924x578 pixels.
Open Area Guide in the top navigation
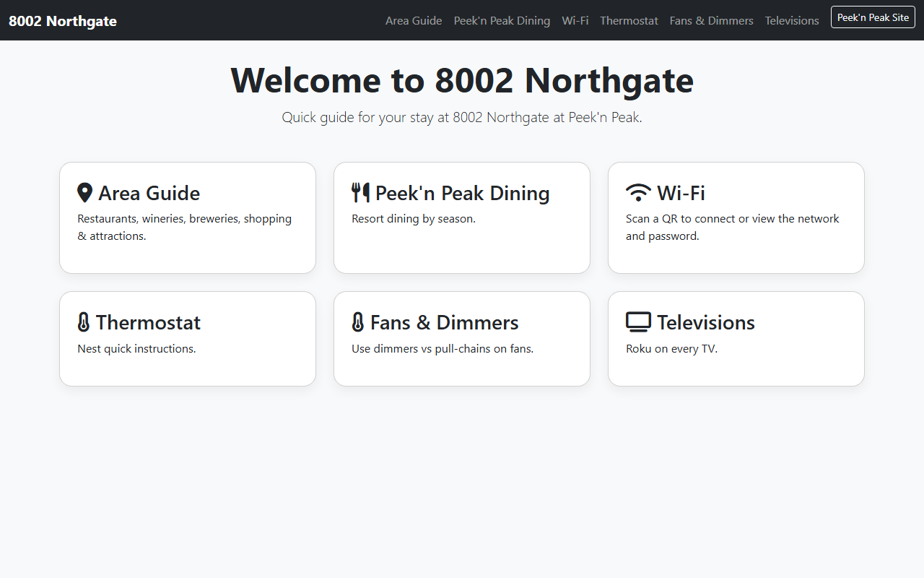[x=414, y=20]
